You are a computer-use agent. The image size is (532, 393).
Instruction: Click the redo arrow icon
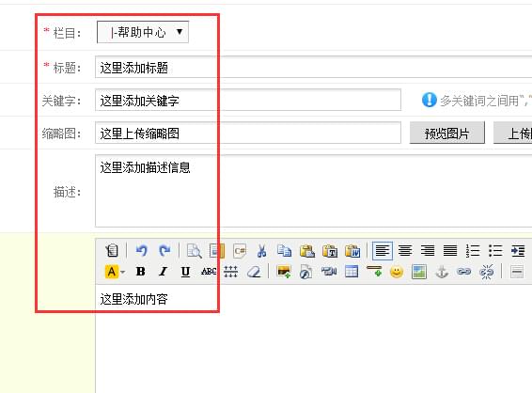click(x=164, y=251)
